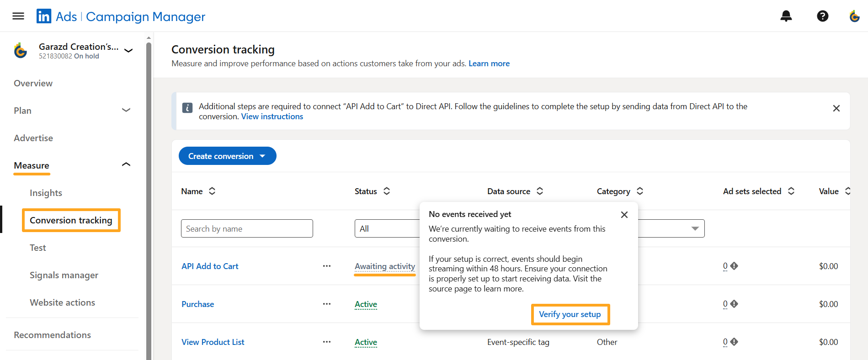The height and width of the screenshot is (360, 868).
Task: Open the API Add to Cart conversion
Action: [210, 266]
